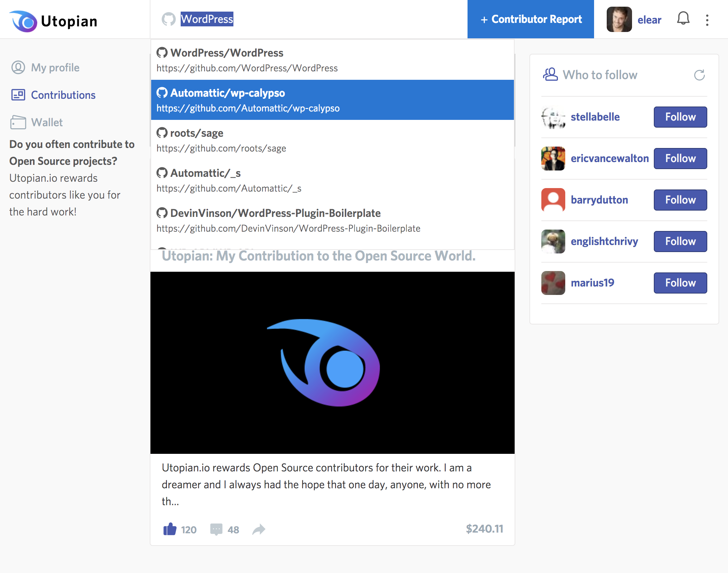This screenshot has width=728, height=573.
Task: Select WordPress/WordPress search suggestion
Action: 333,60
